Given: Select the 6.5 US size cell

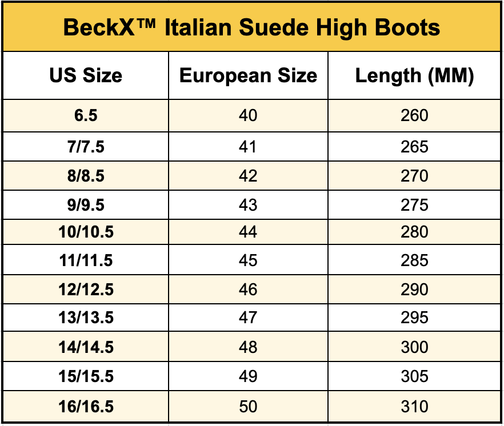Looking at the screenshot, I should (86, 116).
